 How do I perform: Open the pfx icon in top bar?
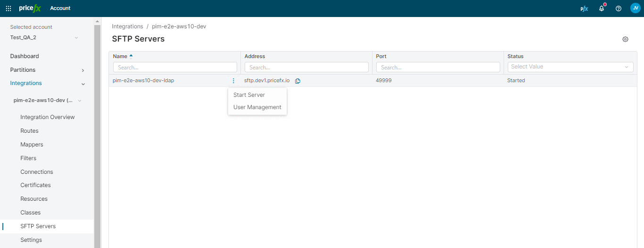pyautogui.click(x=584, y=9)
